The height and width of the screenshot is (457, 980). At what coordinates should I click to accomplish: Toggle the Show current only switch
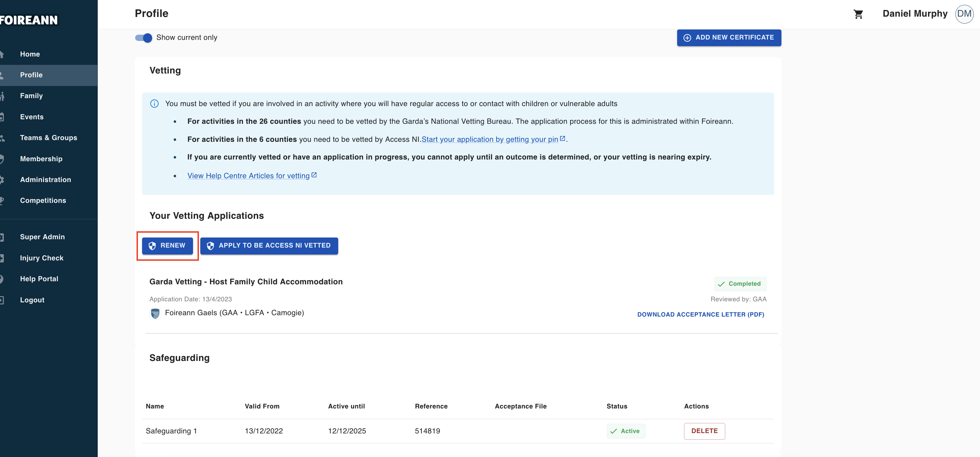point(144,38)
